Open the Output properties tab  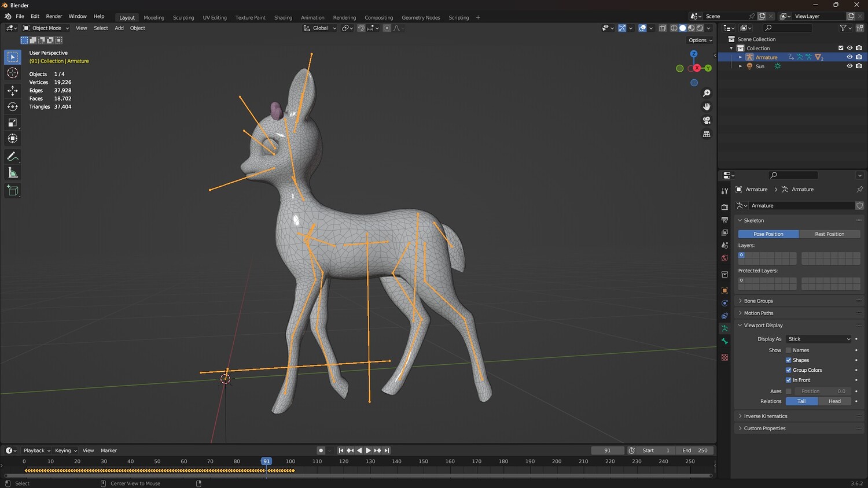pos(724,220)
